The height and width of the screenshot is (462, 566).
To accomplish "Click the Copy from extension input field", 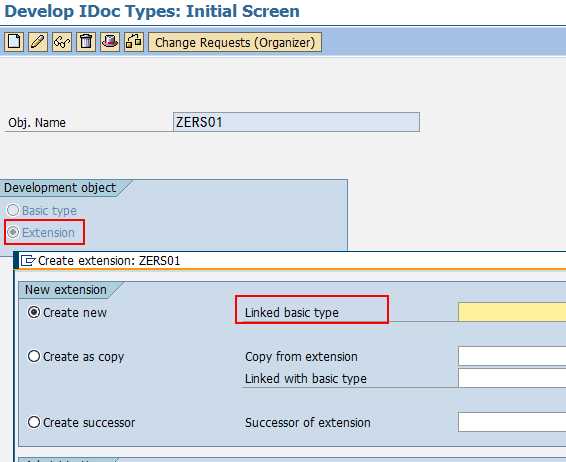I will tap(512, 356).
